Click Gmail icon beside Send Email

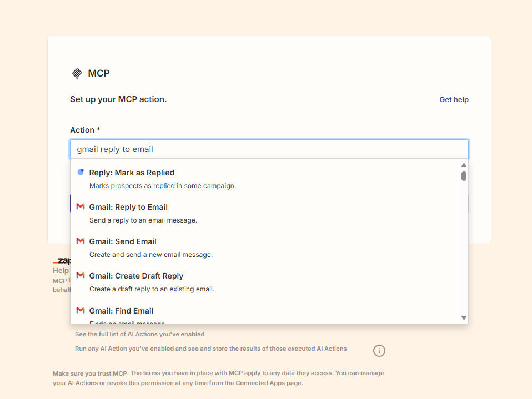pos(81,241)
